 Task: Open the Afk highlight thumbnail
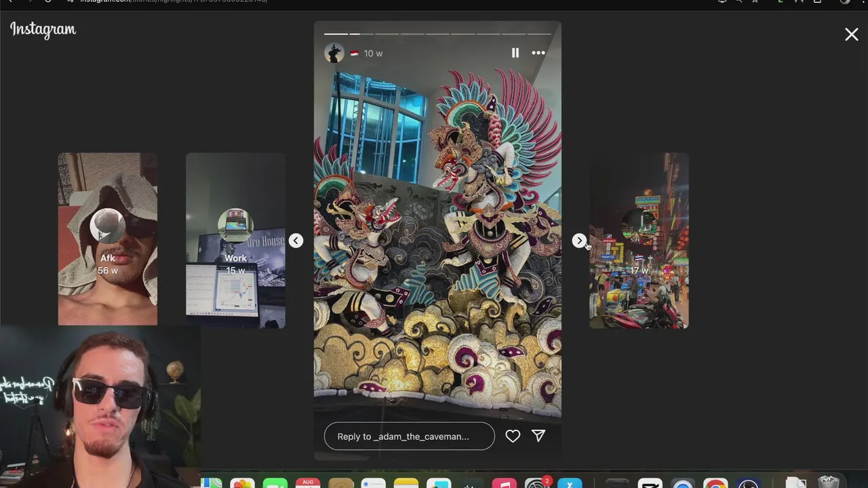point(107,239)
